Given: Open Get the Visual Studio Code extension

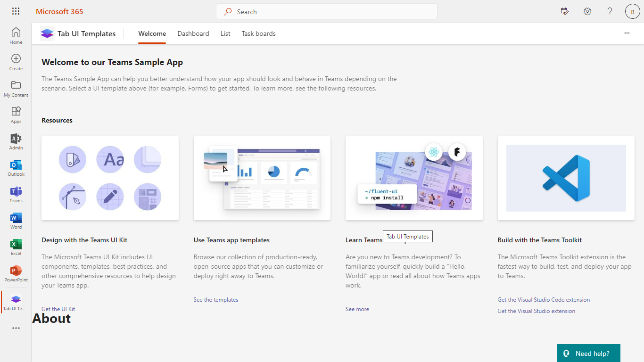Looking at the screenshot, I should pos(544,300).
